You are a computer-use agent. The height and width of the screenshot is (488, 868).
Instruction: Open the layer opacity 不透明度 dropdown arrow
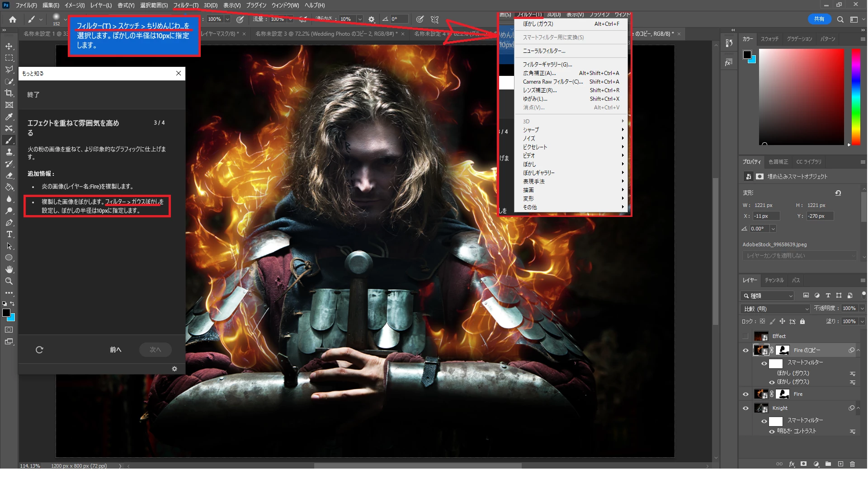[862, 309]
